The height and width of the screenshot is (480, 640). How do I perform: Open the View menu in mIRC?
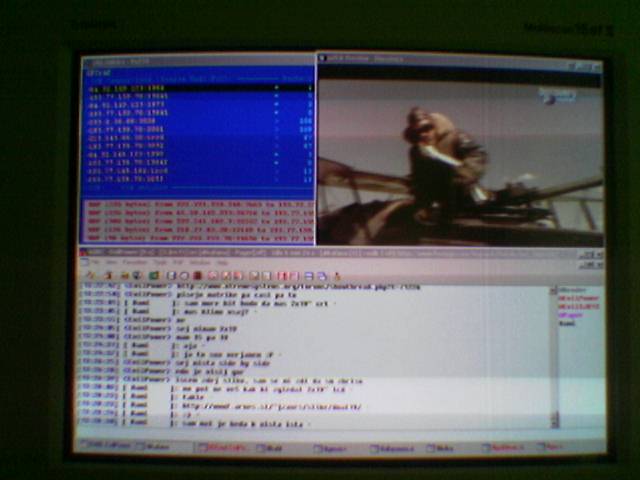112,263
